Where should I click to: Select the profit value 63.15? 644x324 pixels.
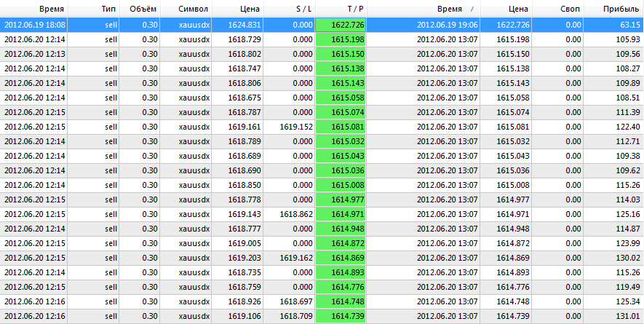[613, 25]
